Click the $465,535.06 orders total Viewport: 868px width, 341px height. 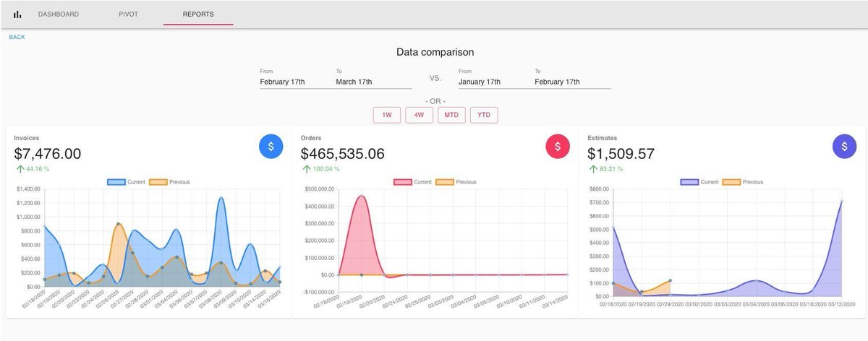pyautogui.click(x=343, y=153)
